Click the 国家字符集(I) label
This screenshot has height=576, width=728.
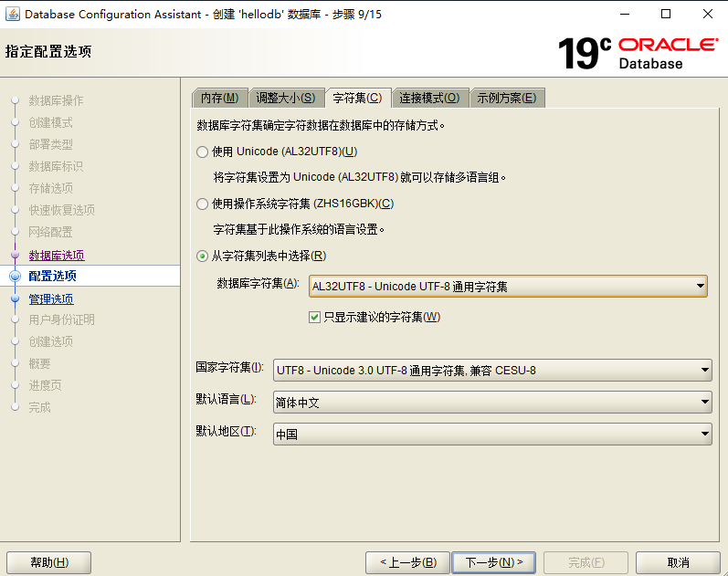(230, 367)
